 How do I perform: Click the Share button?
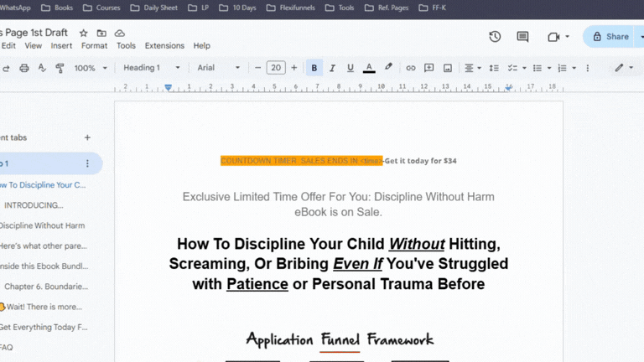tap(610, 37)
